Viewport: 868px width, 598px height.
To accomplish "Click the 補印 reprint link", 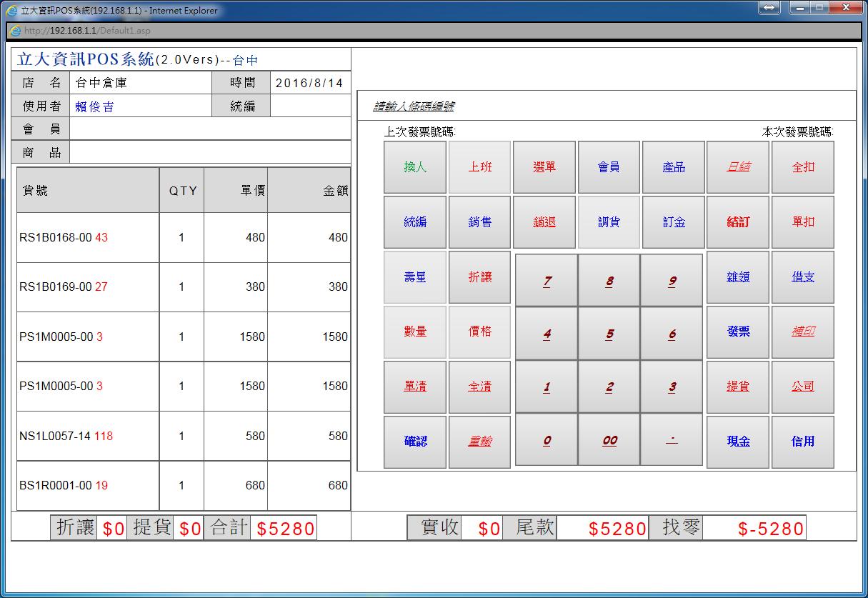I will coord(803,332).
